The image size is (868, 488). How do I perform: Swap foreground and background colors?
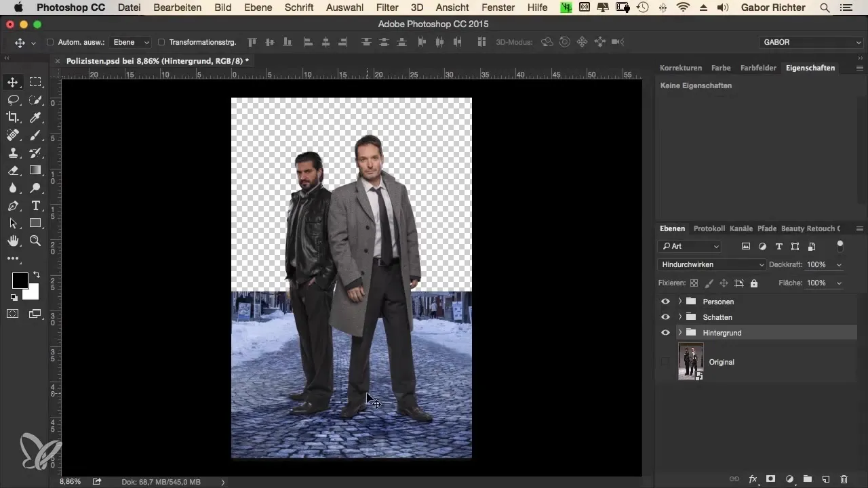tap(36, 275)
